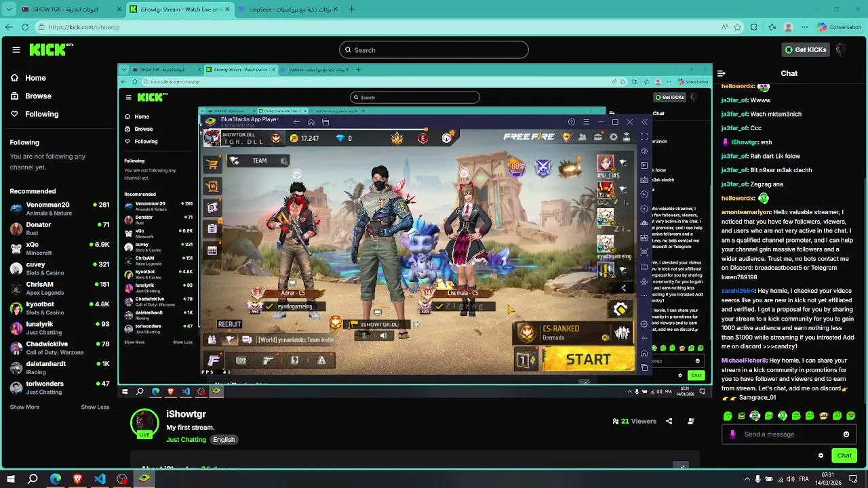Open the Copilot Conversation button
868x488 pixels.
coord(840,27)
